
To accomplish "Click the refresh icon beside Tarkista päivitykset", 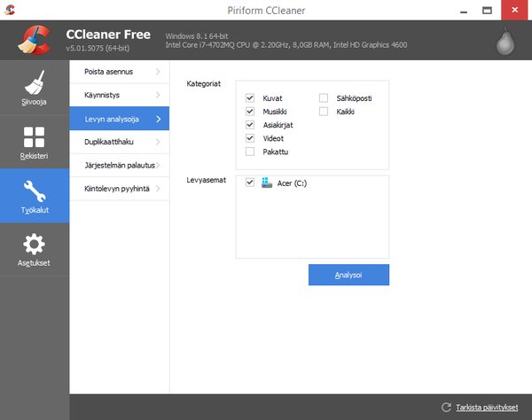I will tap(446, 407).
